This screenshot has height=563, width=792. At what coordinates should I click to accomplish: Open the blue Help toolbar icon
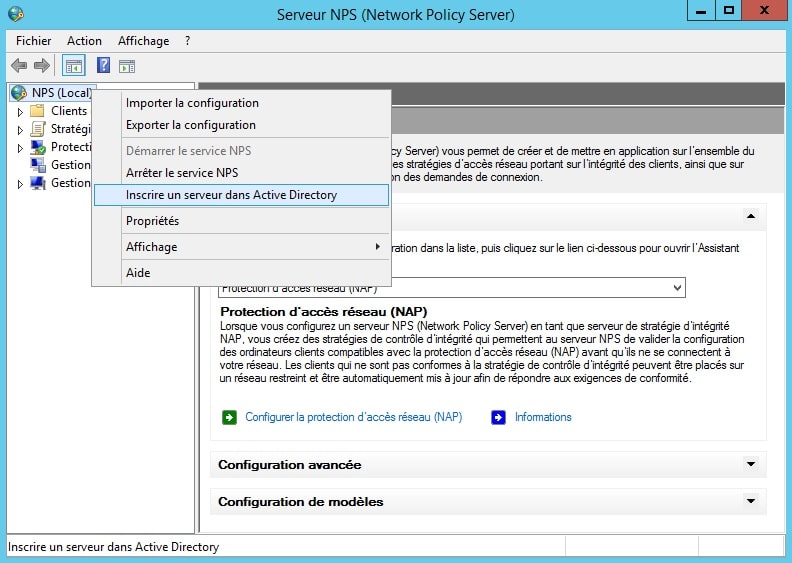[104, 66]
